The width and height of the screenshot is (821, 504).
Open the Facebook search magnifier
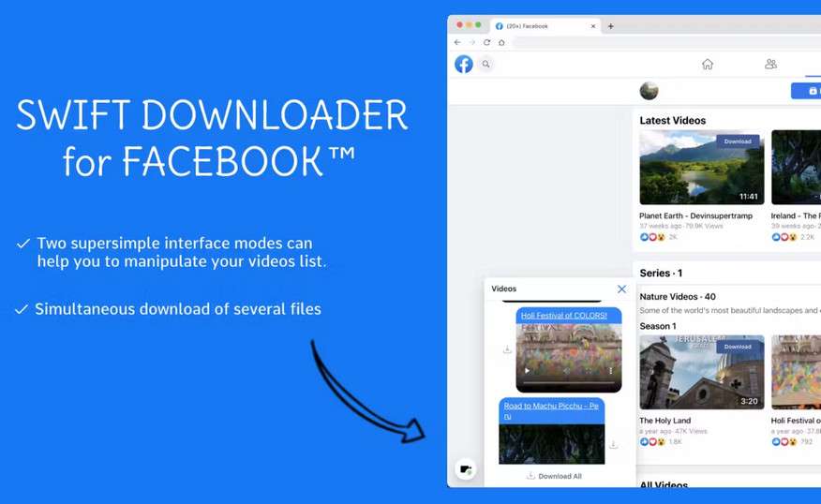pos(485,64)
